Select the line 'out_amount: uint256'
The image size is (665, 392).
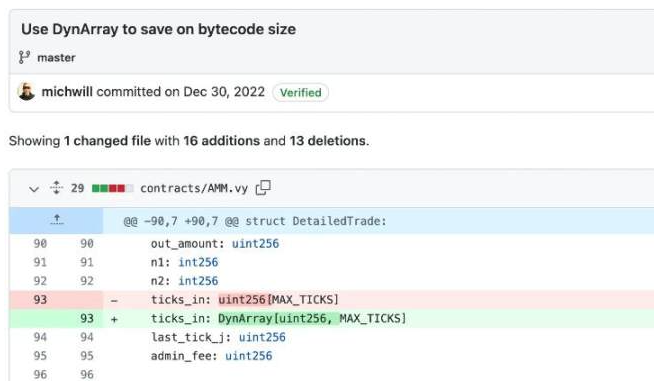pos(215,244)
